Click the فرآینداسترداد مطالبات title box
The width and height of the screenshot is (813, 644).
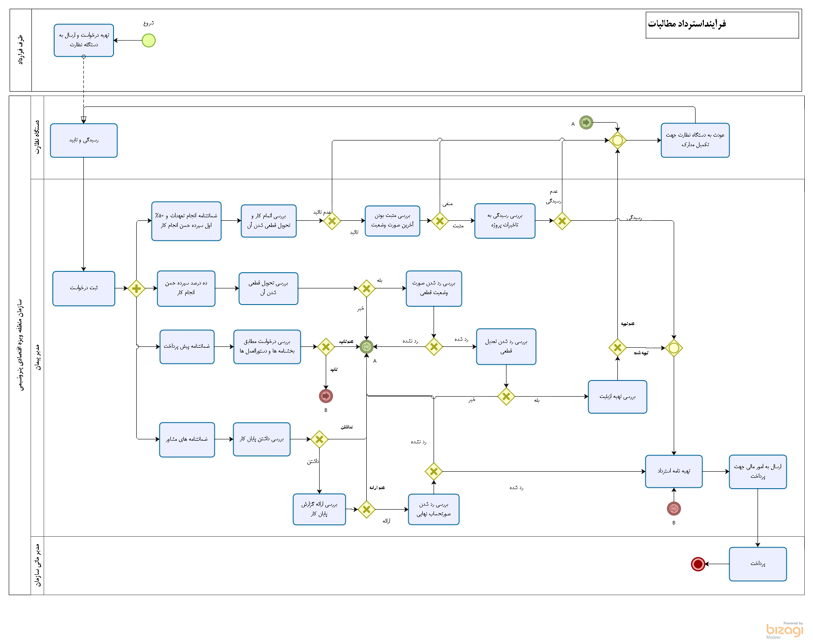[722, 25]
